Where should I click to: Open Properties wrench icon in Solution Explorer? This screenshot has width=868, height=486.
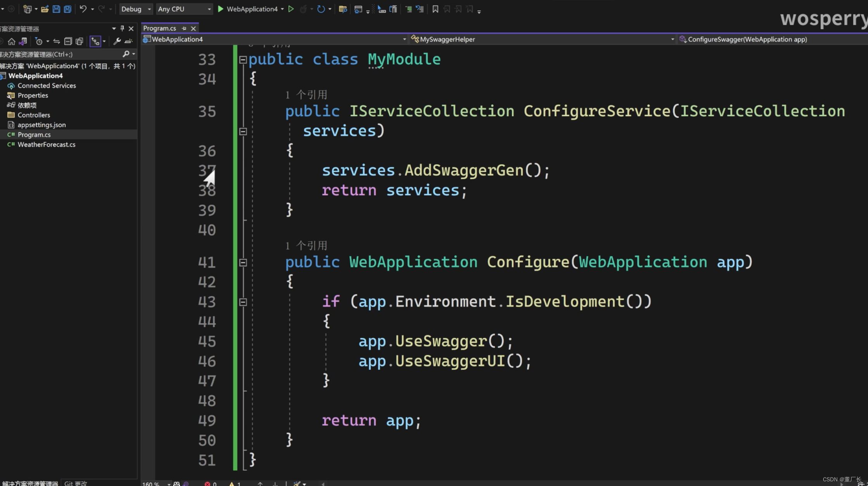click(x=117, y=41)
